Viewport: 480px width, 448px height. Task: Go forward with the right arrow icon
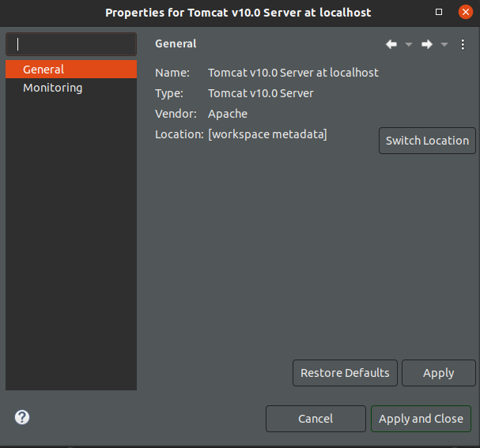click(x=427, y=44)
